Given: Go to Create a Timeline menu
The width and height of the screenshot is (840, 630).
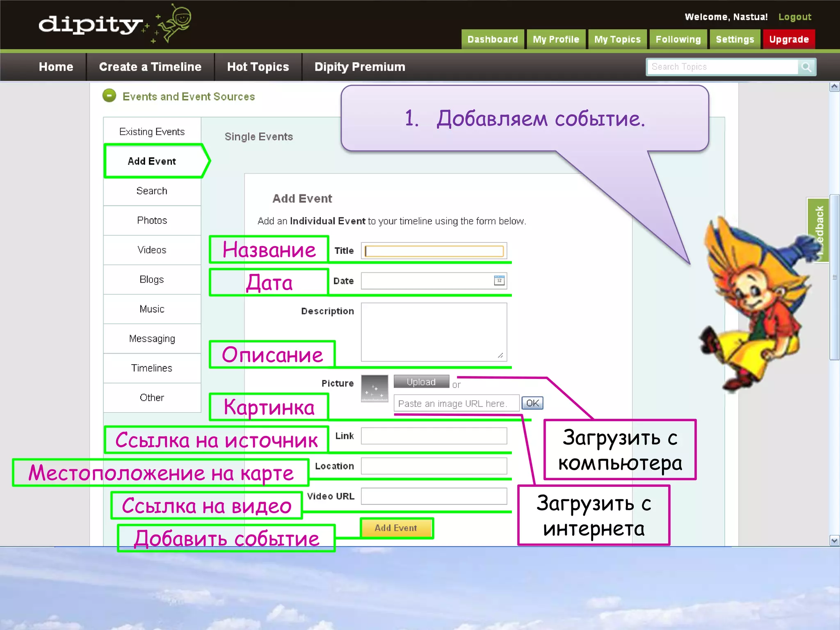Looking at the screenshot, I should (150, 67).
